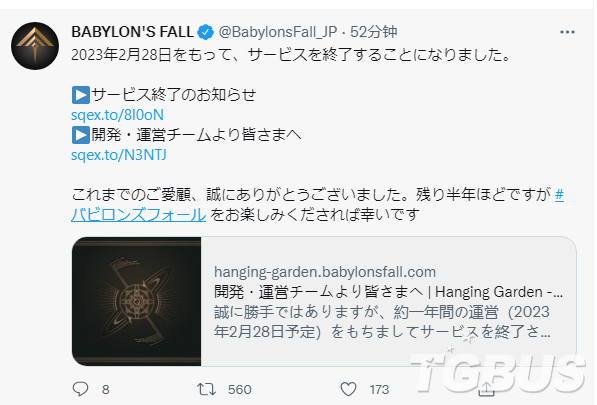Viewport: 597px width, 405px height.
Task: Click the reply speech bubble icon
Action: (x=80, y=389)
